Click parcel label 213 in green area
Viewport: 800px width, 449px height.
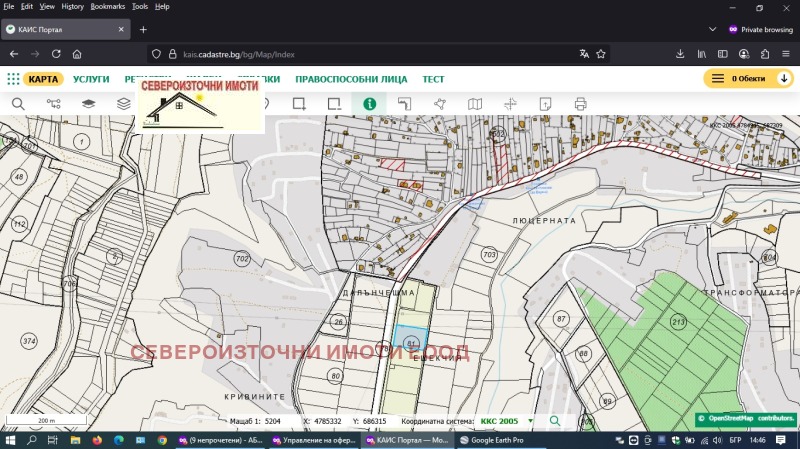pos(678,322)
